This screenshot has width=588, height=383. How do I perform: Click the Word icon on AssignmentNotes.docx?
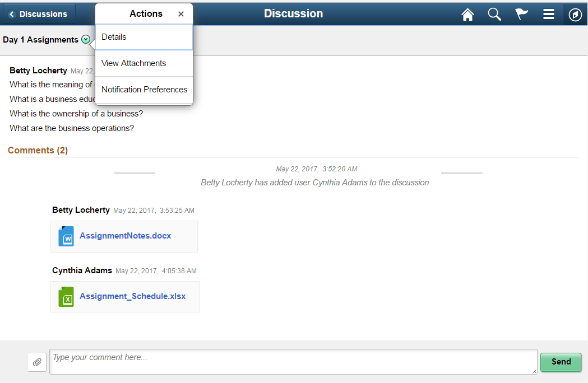66,236
